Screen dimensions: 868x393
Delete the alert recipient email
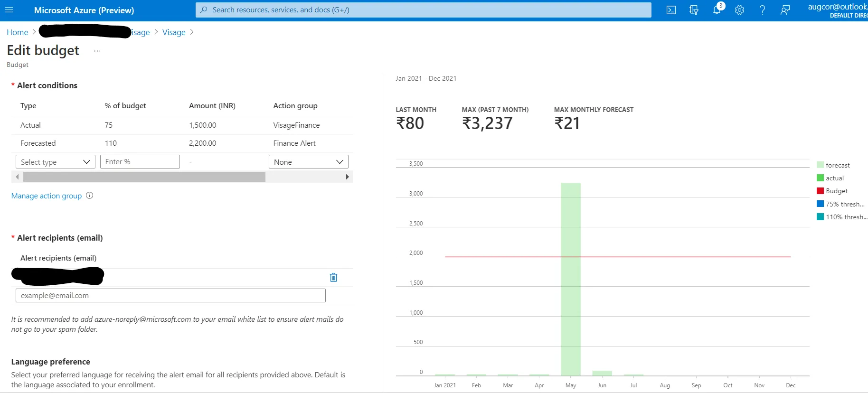click(x=333, y=277)
